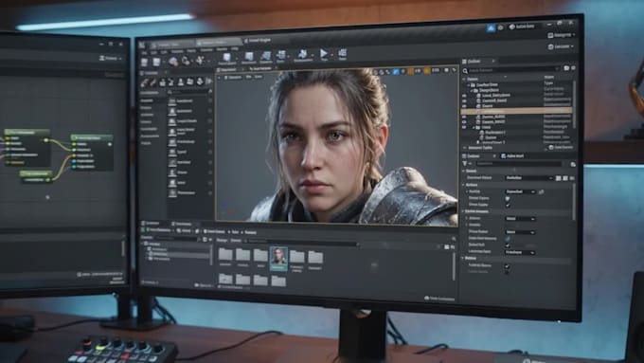
Task: Switch to the Content Browser tab
Action: [x=152, y=224]
